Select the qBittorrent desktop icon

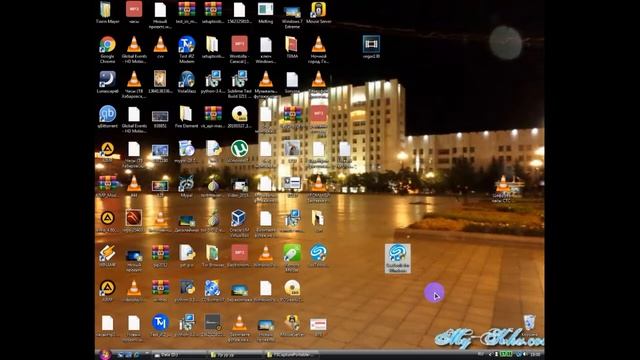107,114
